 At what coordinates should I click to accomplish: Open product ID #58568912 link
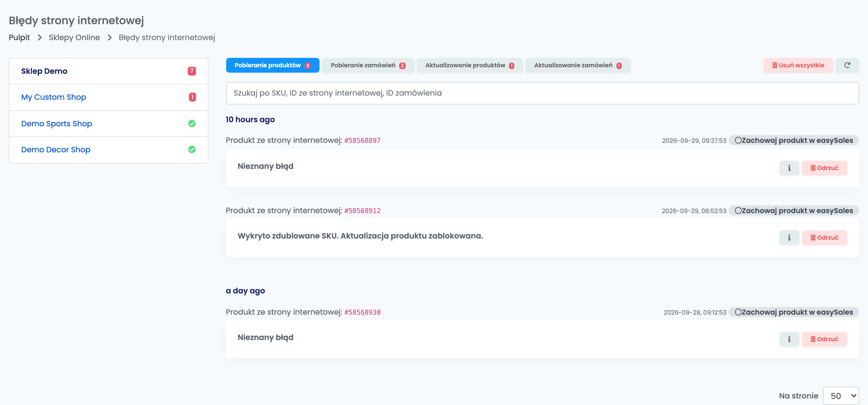click(x=362, y=210)
